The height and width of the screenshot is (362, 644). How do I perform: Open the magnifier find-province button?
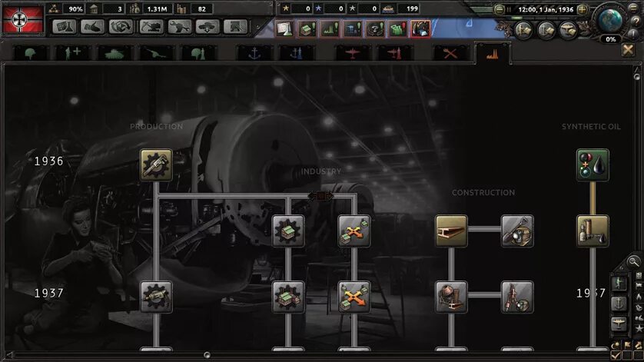634,261
